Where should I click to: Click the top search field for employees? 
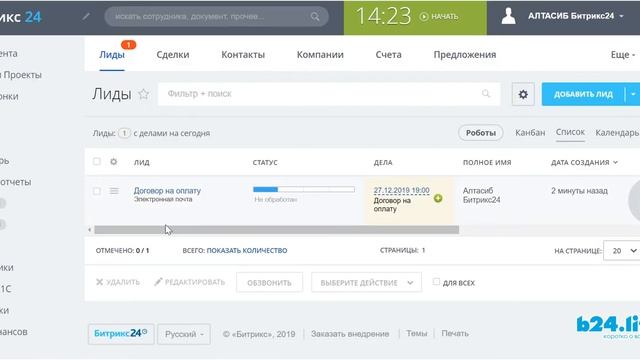216,17
